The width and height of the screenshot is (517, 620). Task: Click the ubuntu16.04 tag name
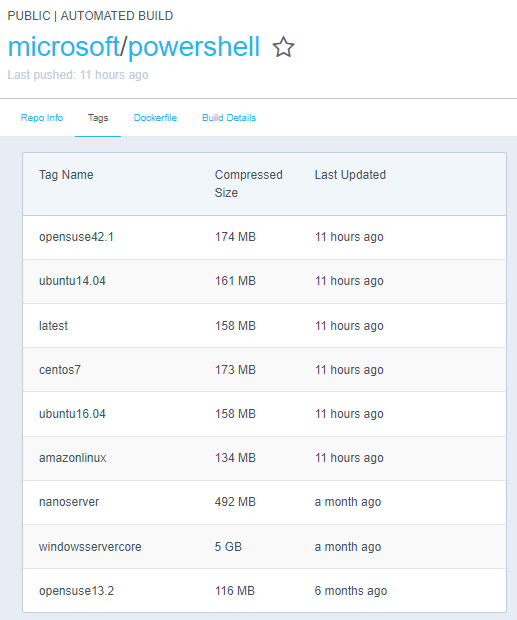click(x=72, y=414)
